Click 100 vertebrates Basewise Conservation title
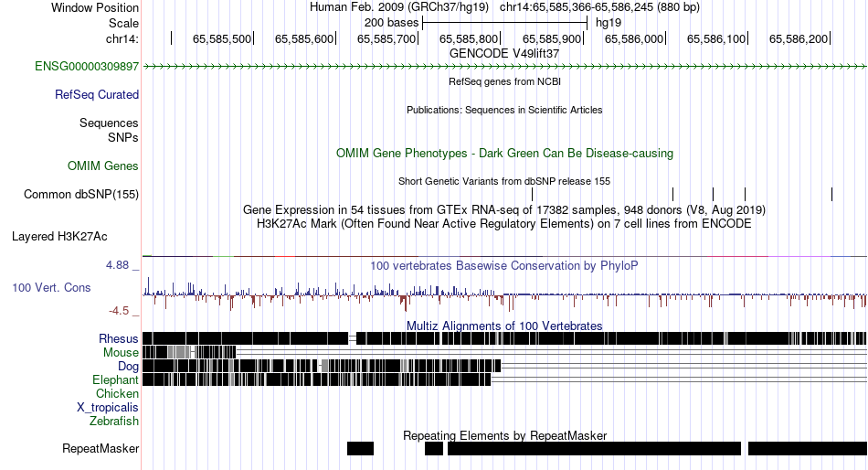The height and width of the screenshot is (470, 868). tap(504, 265)
